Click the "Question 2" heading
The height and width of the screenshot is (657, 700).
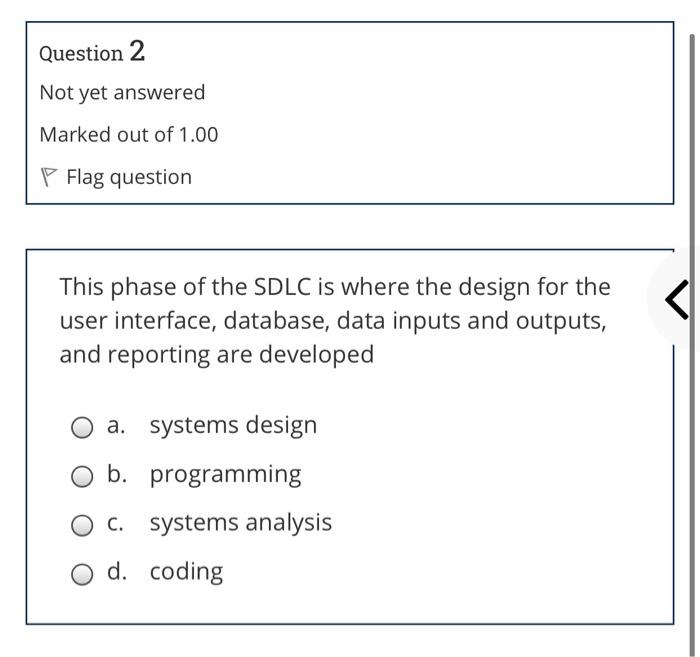(x=92, y=51)
